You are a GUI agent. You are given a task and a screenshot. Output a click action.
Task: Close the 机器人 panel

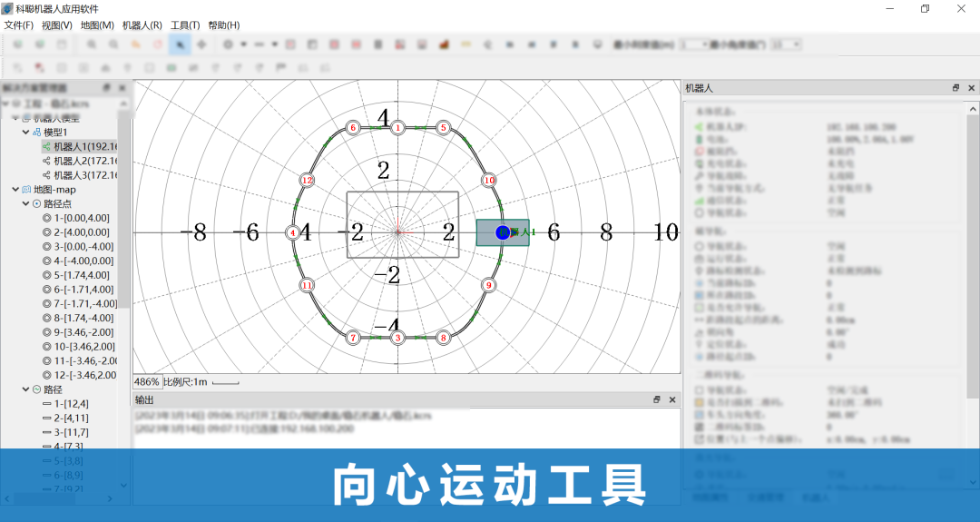(x=971, y=88)
